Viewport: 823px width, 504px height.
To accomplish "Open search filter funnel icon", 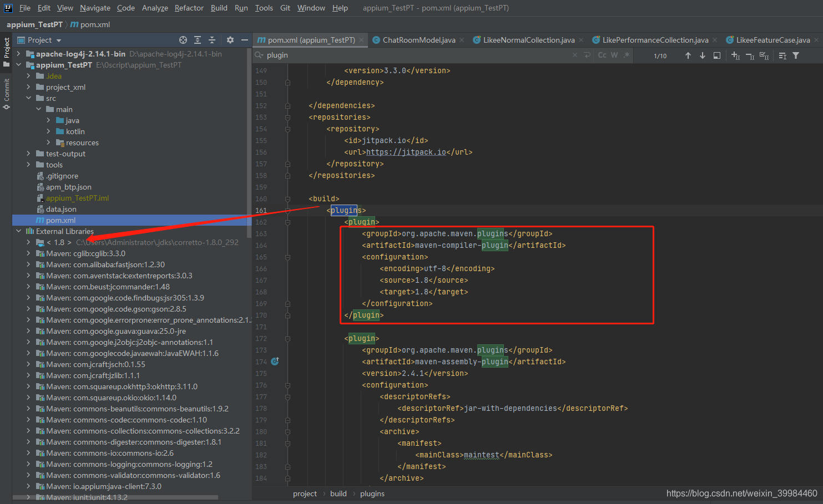I will coord(796,55).
